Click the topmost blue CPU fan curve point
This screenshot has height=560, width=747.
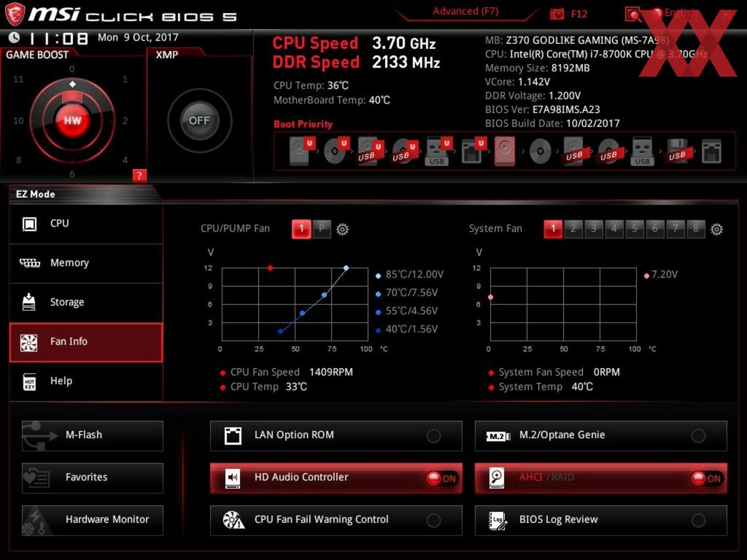point(346,268)
